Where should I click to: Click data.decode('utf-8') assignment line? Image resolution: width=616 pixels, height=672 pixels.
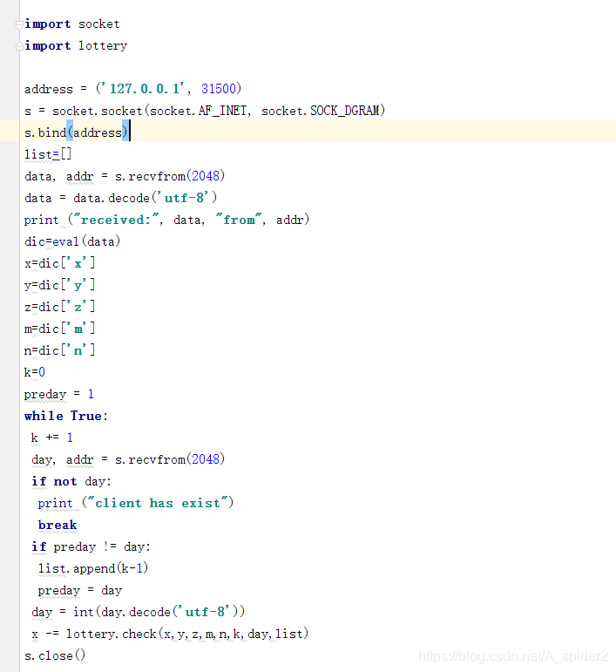pos(121,198)
